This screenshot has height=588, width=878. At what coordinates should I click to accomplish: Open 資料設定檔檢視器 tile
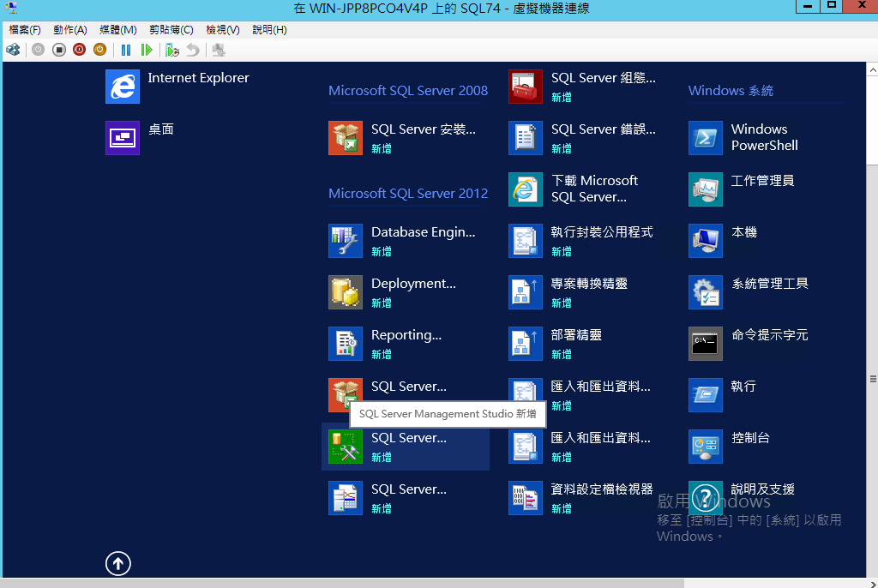click(x=580, y=498)
